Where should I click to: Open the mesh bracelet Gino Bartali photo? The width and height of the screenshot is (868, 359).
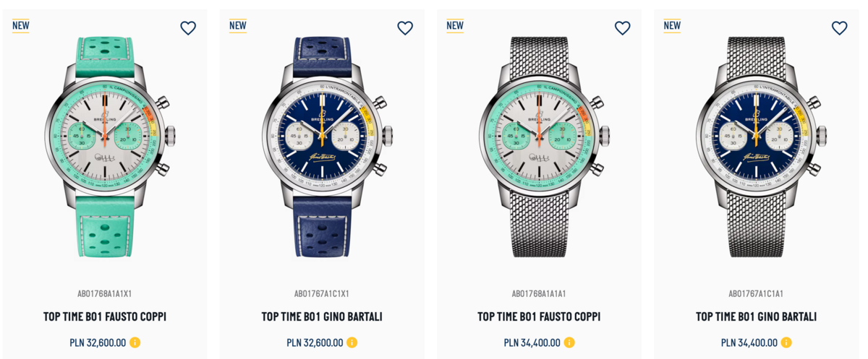[x=757, y=147]
